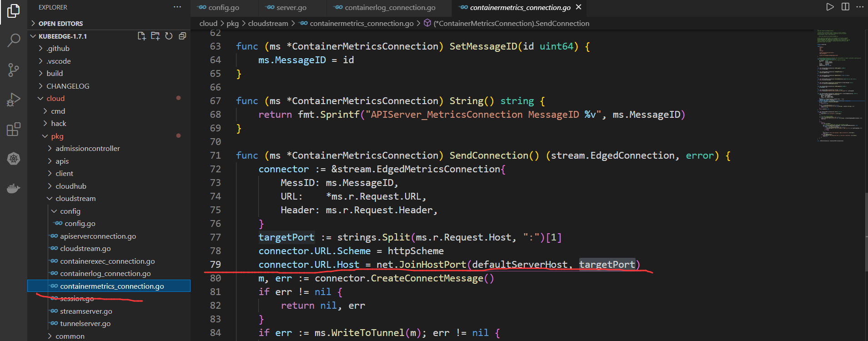Open the Docker view
The width and height of the screenshot is (868, 341).
tap(14, 188)
